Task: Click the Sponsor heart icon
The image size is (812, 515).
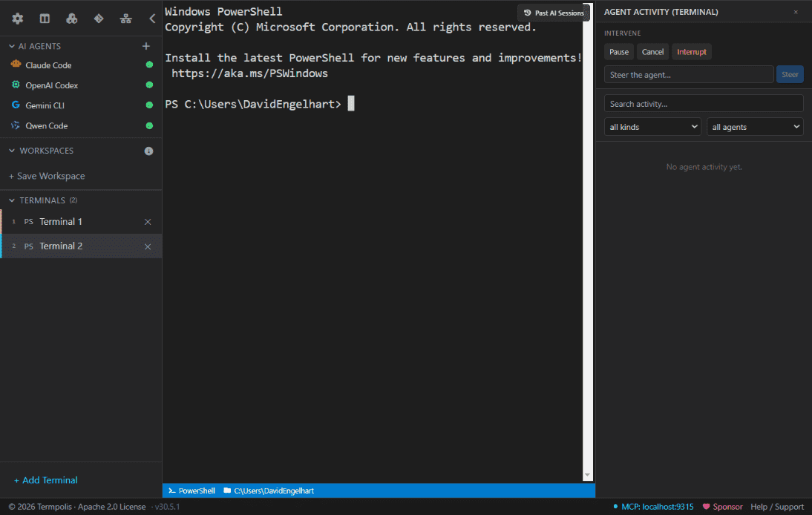Action: (x=706, y=507)
